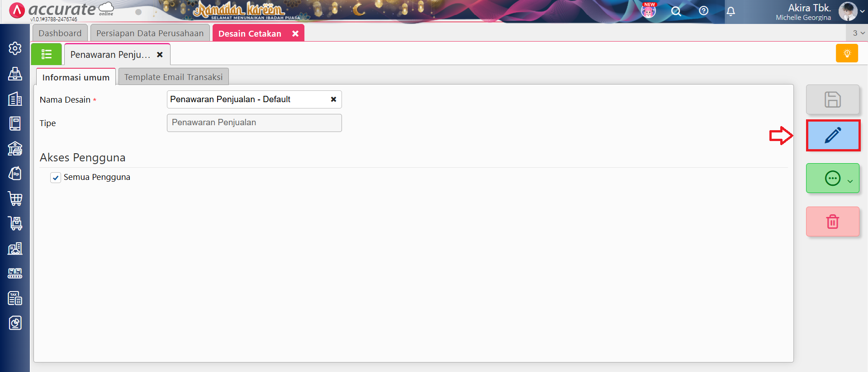The width and height of the screenshot is (868, 372).
Task: Click the orange lightbulb tips icon
Action: pos(847,53)
